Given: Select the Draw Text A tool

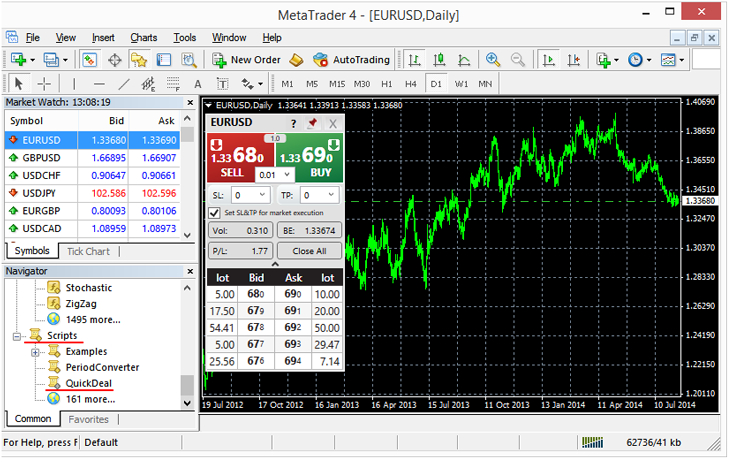Looking at the screenshot, I should tap(198, 84).
